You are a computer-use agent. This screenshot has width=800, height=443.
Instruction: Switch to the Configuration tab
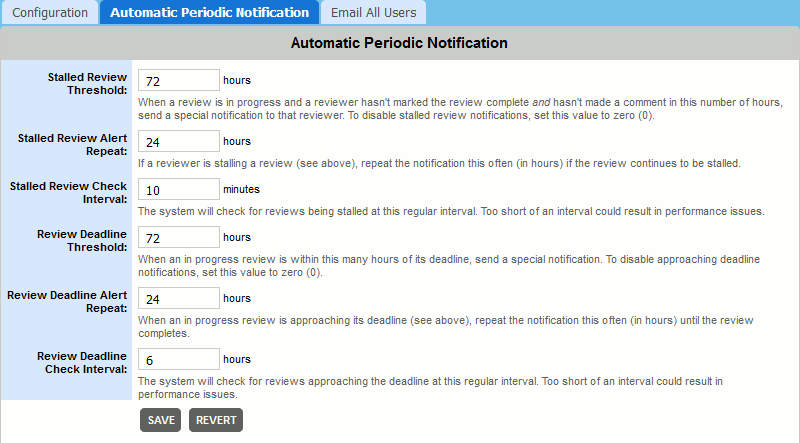pyautogui.click(x=49, y=12)
